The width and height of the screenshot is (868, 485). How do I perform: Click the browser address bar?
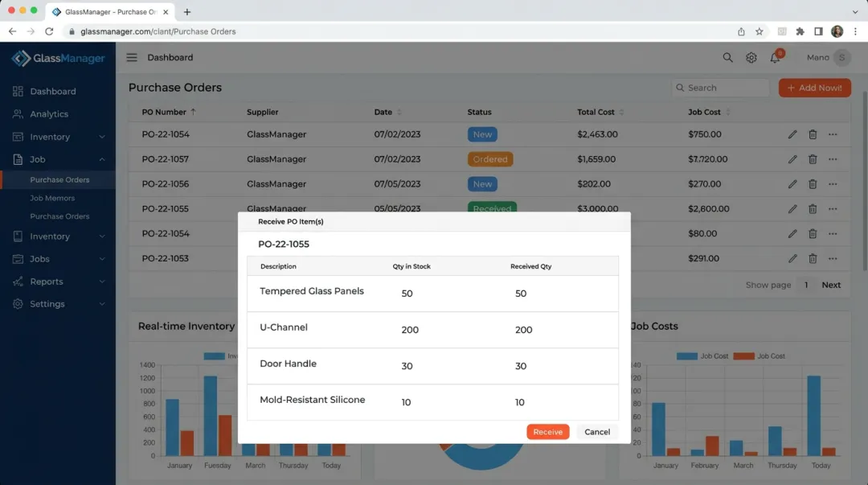coord(399,31)
